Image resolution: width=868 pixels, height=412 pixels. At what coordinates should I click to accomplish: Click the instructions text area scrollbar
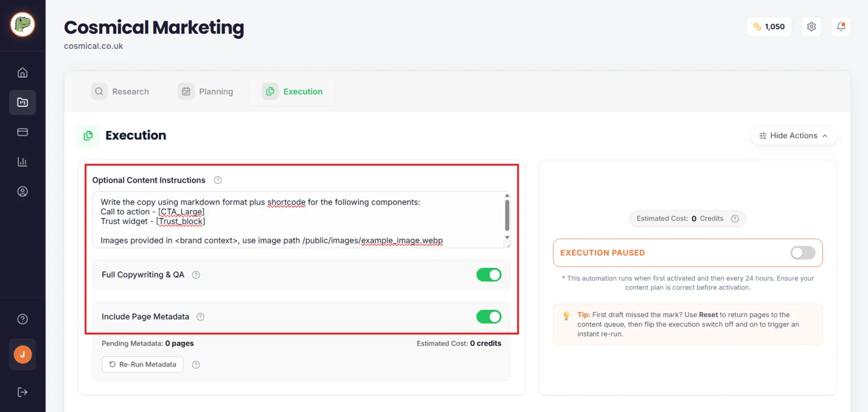coord(507,215)
